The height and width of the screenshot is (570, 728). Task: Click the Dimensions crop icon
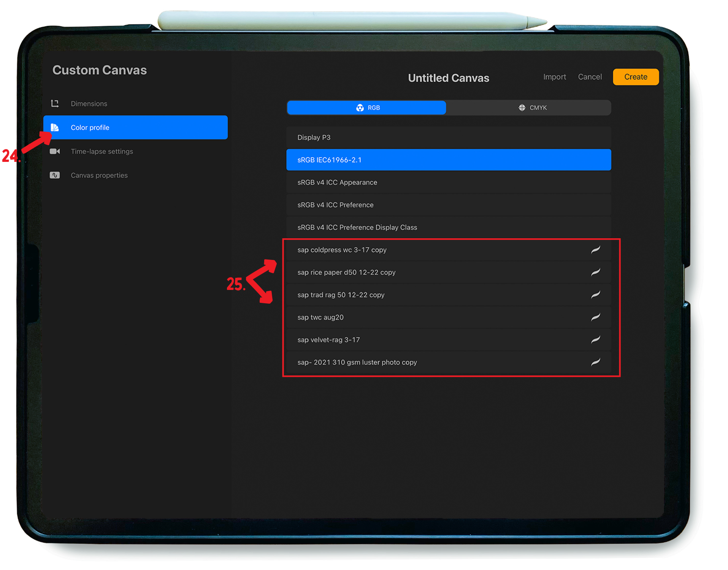click(x=55, y=103)
